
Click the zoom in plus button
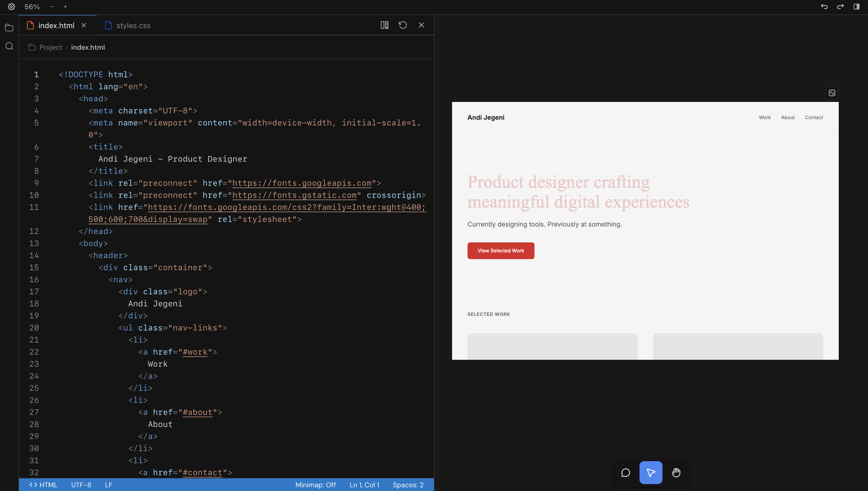click(65, 7)
